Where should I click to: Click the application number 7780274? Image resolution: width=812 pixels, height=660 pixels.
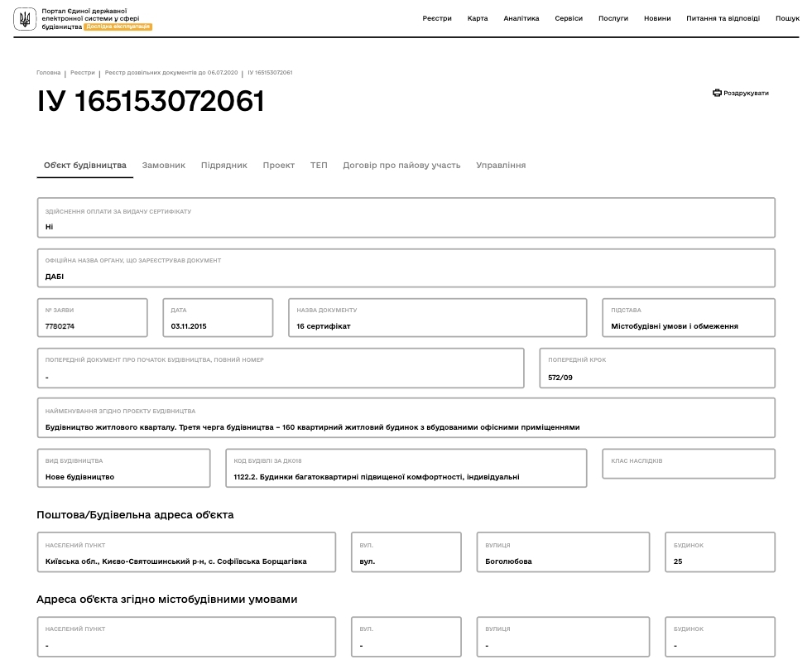pos(60,326)
